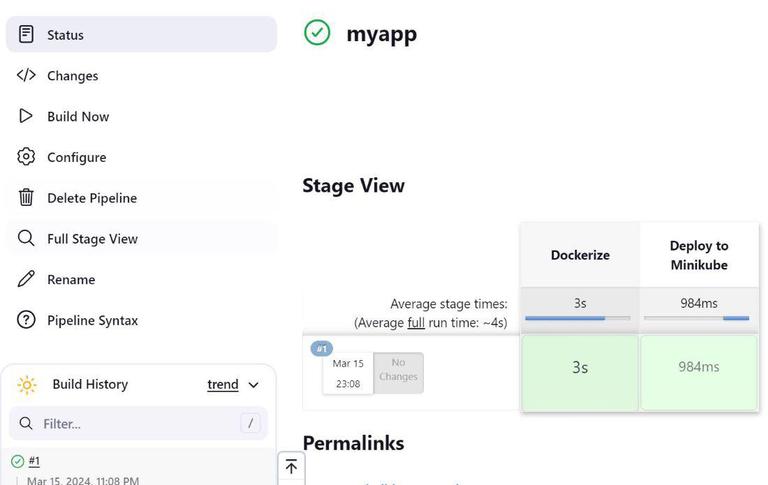Screen dimensions: 768x485
Task: Expand the Build History chevron dropdown
Action: [254, 385]
